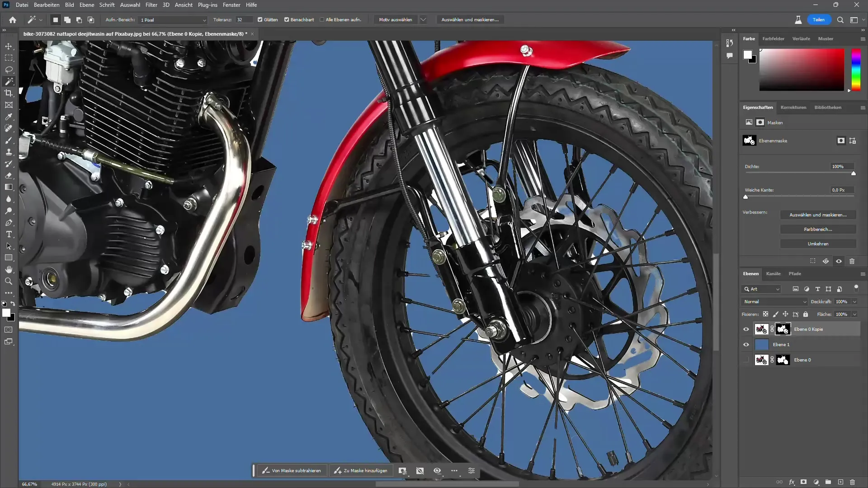This screenshot has height=488, width=868.
Task: Select the Brush tool
Action: [9, 141]
